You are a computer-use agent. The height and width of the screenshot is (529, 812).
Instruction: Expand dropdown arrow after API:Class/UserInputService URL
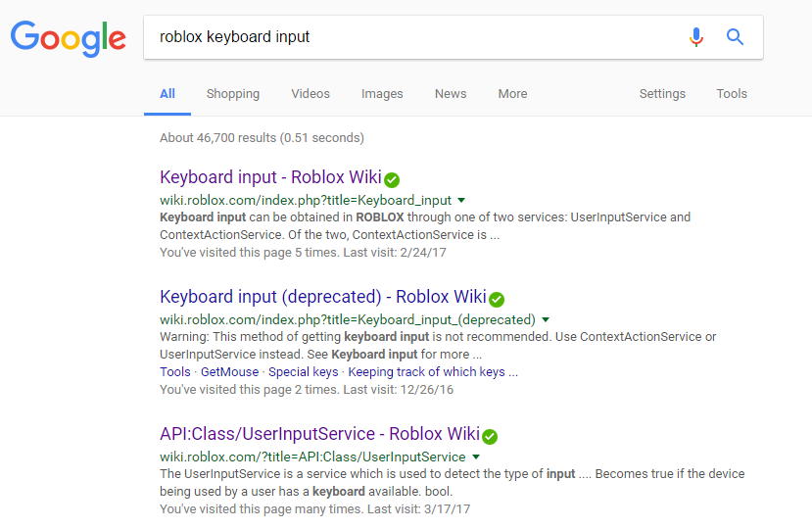[476, 457]
